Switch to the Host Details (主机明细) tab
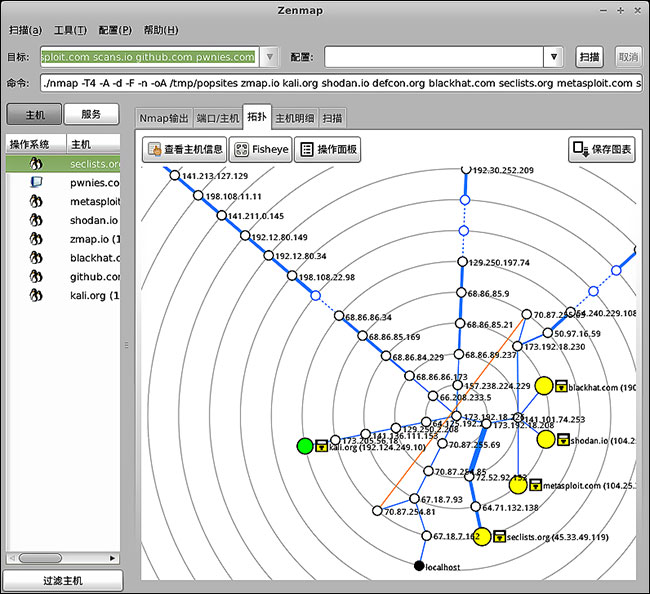The width and height of the screenshot is (650, 594). 295,119
